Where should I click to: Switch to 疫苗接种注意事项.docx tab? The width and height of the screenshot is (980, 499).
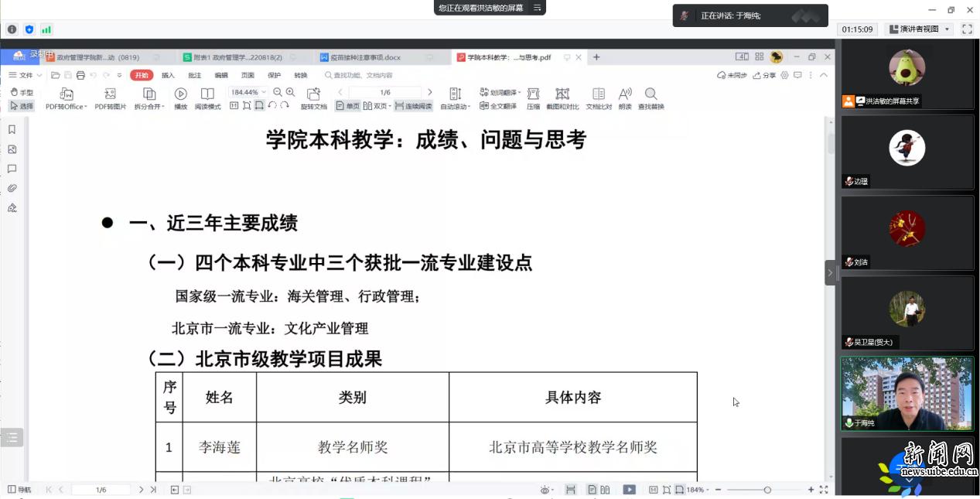tap(382, 57)
